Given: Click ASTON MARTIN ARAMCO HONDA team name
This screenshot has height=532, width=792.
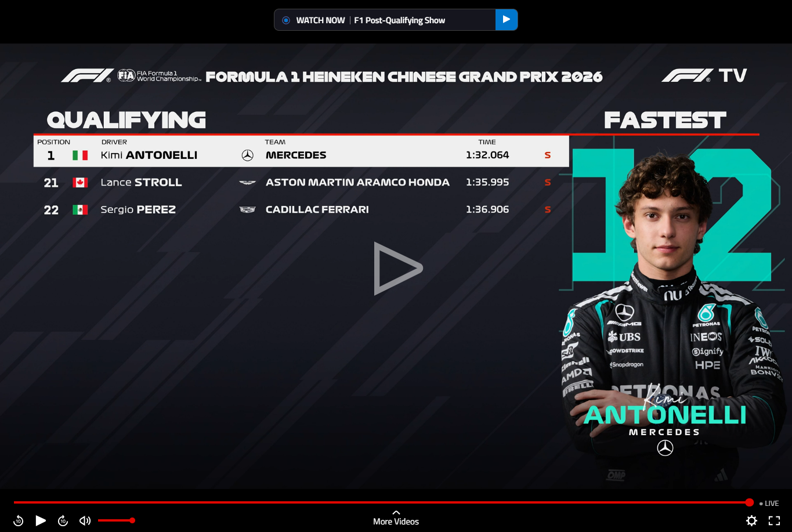Looking at the screenshot, I should (357, 182).
